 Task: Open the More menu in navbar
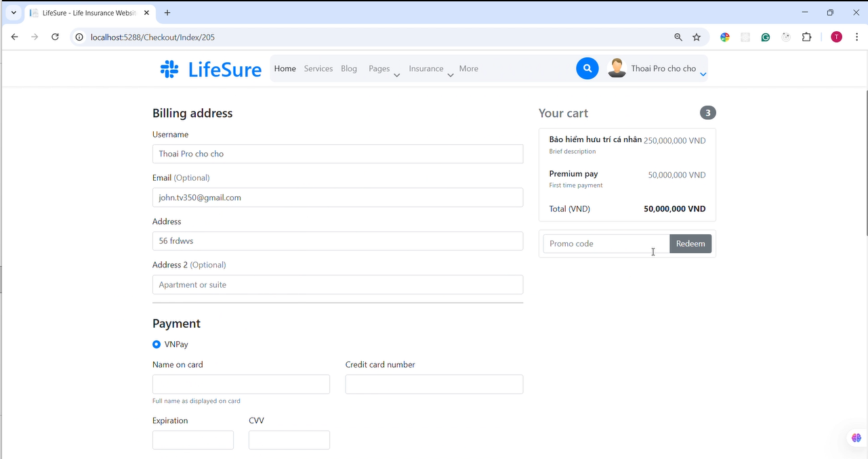tap(468, 68)
